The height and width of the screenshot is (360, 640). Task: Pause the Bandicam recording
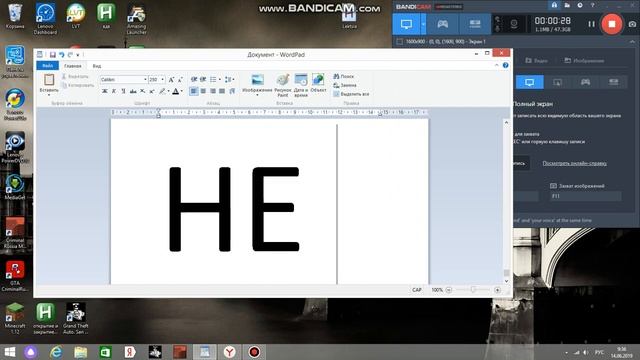tap(591, 24)
